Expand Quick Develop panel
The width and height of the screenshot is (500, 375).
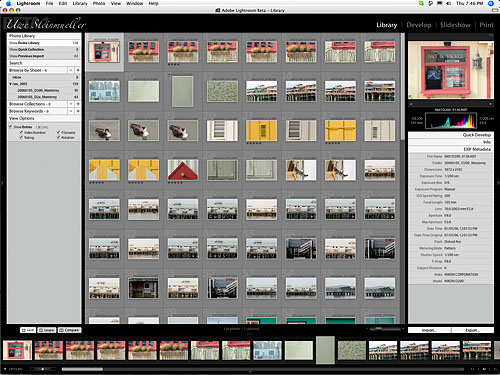point(451,135)
